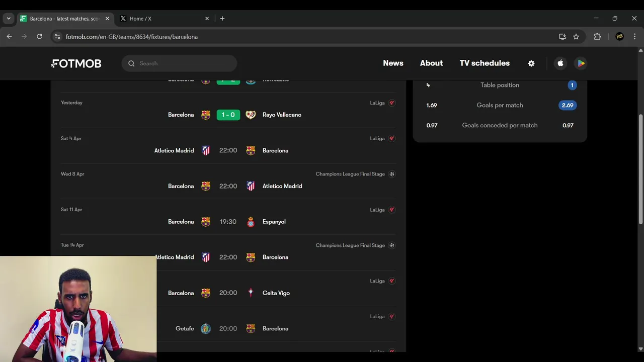Open the Apple App Store icon
Image resolution: width=644 pixels, height=362 pixels.
click(x=560, y=63)
